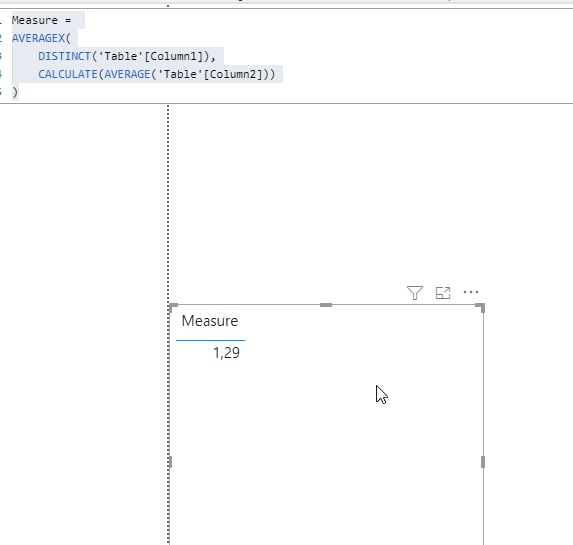Viewport: 573px width, 545px height.
Task: Select the Measure column header
Action: (x=210, y=321)
